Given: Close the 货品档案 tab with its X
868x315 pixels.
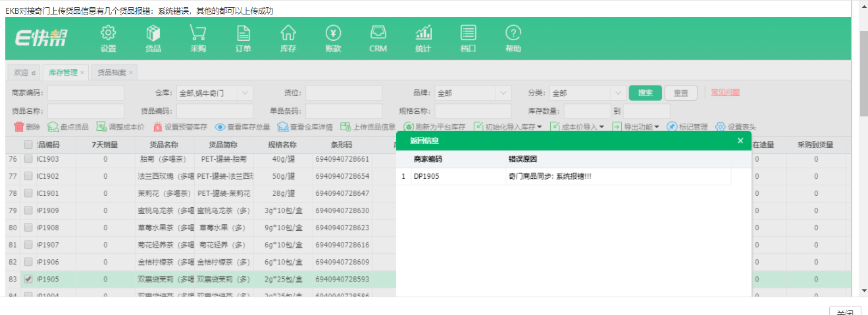Looking at the screenshot, I should pos(131,72).
